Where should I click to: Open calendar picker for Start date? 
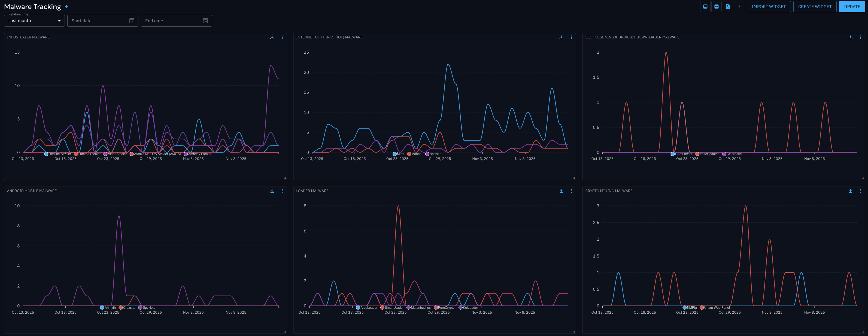pyautogui.click(x=132, y=21)
